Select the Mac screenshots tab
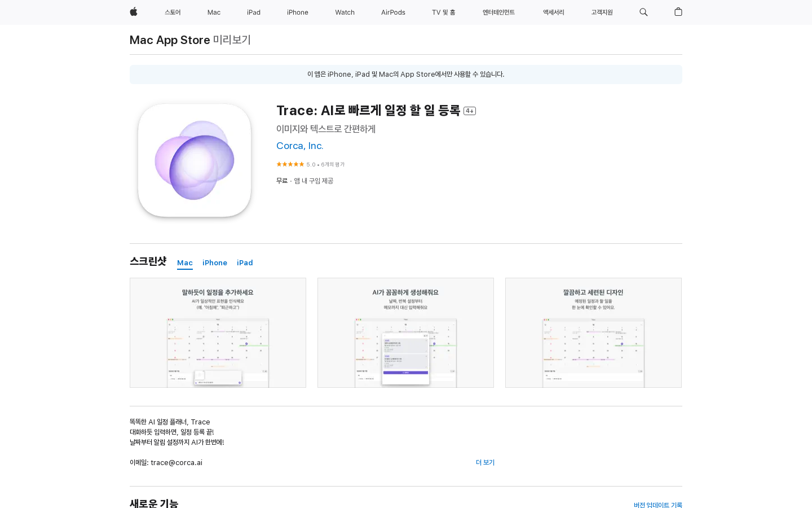Screen dimensions: 812x508 tap(185, 263)
